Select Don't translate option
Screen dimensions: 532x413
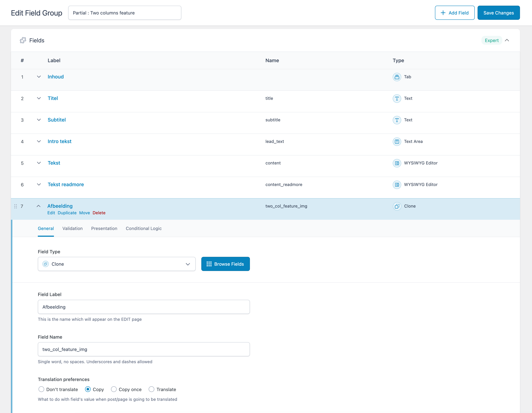41,389
